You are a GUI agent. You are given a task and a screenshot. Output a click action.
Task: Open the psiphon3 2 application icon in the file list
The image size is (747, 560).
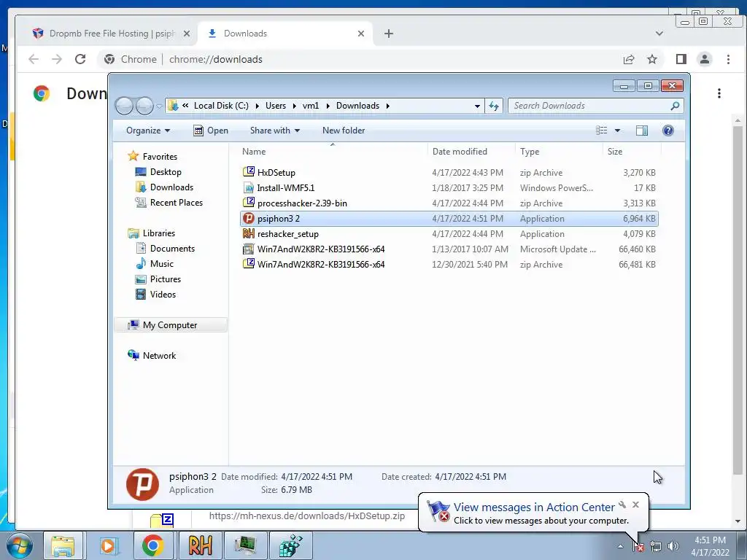(x=248, y=219)
